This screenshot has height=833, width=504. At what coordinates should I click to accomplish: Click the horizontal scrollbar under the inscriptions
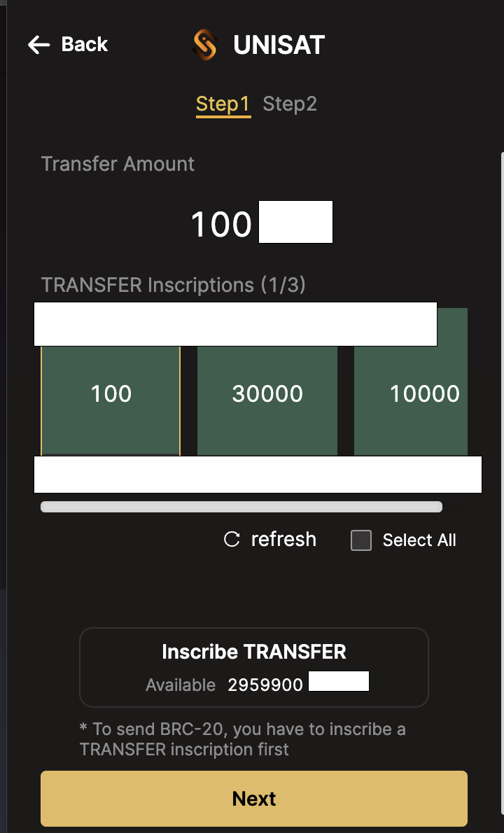(241, 507)
